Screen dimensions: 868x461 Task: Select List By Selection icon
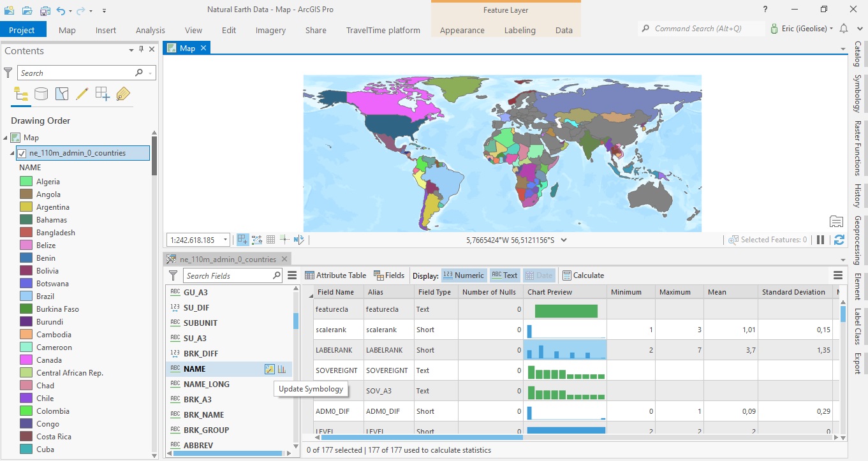coord(61,94)
